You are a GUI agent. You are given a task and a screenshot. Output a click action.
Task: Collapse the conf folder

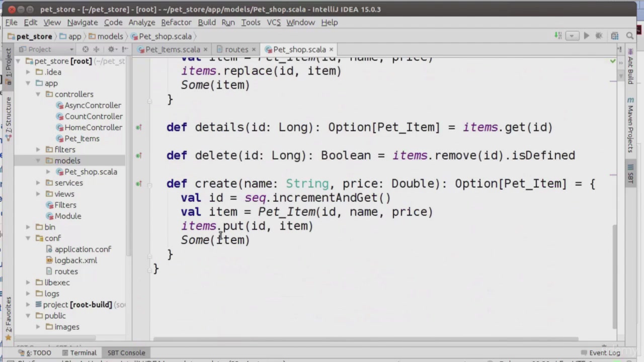28,238
